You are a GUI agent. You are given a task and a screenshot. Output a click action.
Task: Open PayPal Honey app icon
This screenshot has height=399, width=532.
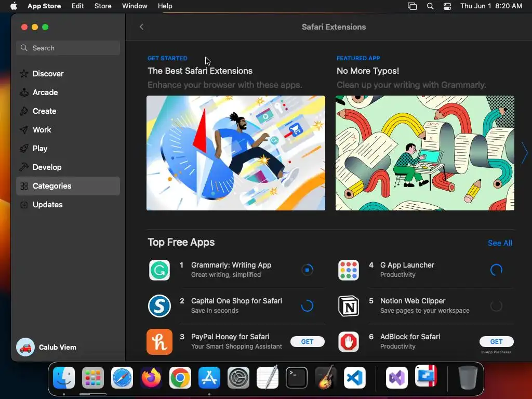coord(159,342)
